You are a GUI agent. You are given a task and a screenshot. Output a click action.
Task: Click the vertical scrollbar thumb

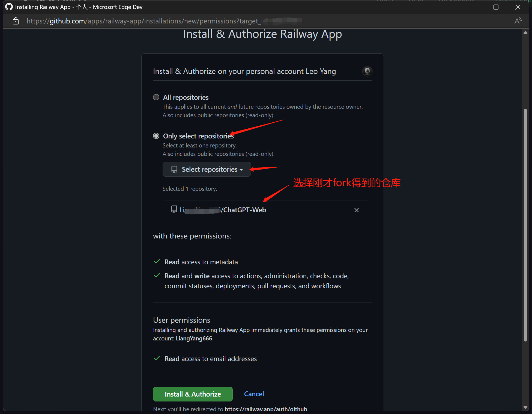click(x=525, y=225)
